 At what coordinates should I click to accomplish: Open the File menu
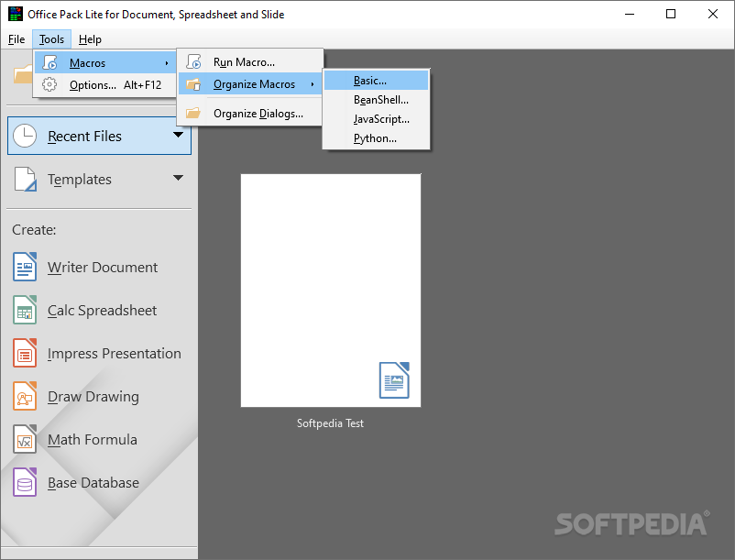point(16,39)
